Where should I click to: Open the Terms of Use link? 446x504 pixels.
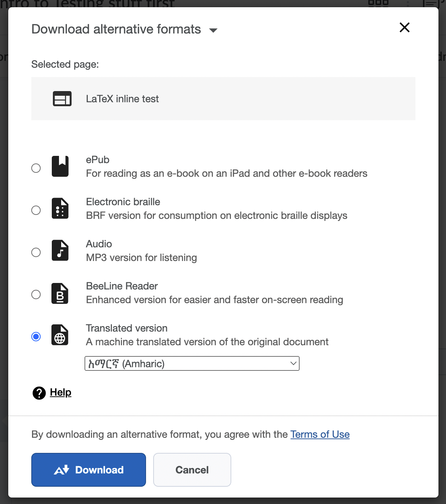click(319, 434)
